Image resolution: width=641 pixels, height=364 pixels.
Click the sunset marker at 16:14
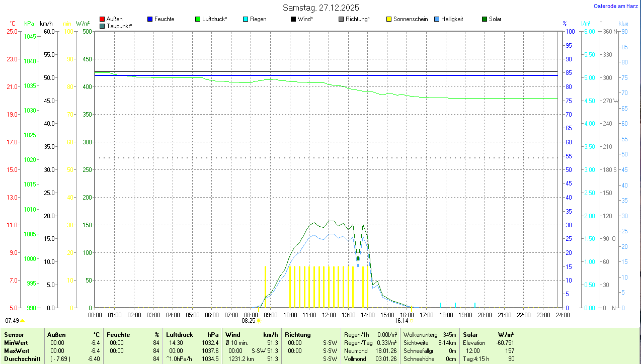click(412, 320)
